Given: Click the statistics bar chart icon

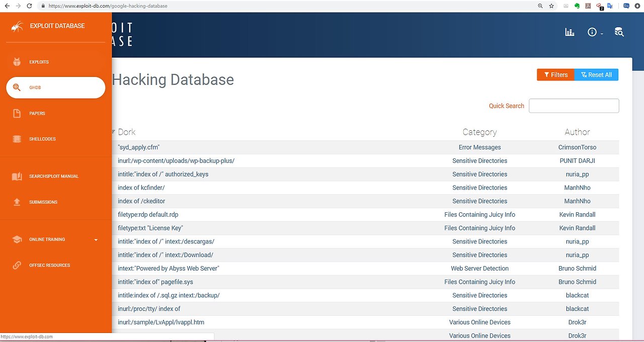Looking at the screenshot, I should 570,32.
